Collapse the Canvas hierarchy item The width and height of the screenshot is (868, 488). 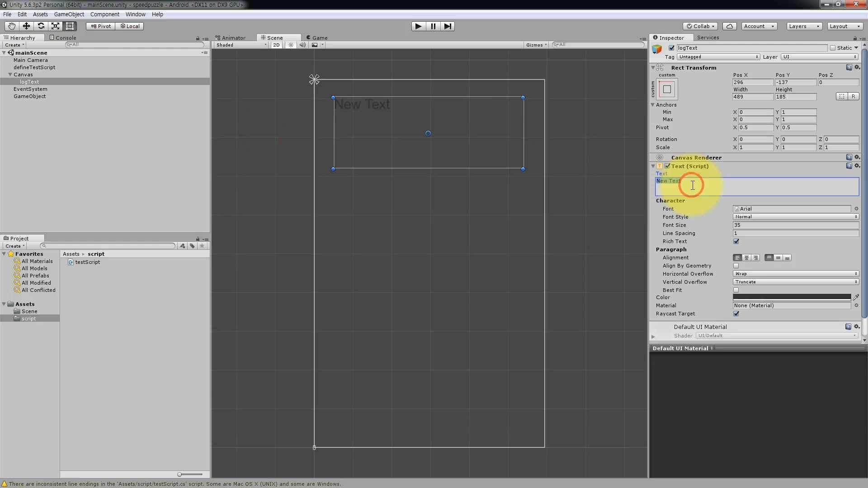pos(10,75)
